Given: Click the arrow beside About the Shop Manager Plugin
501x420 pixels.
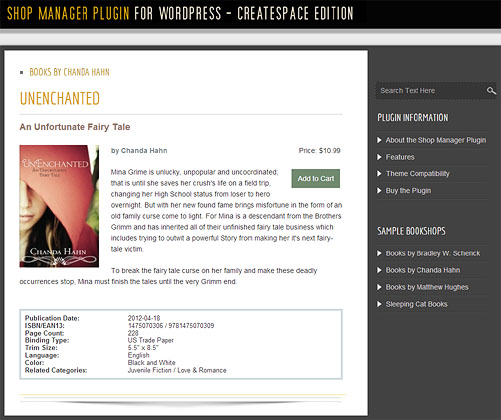Looking at the screenshot, I should point(379,140).
